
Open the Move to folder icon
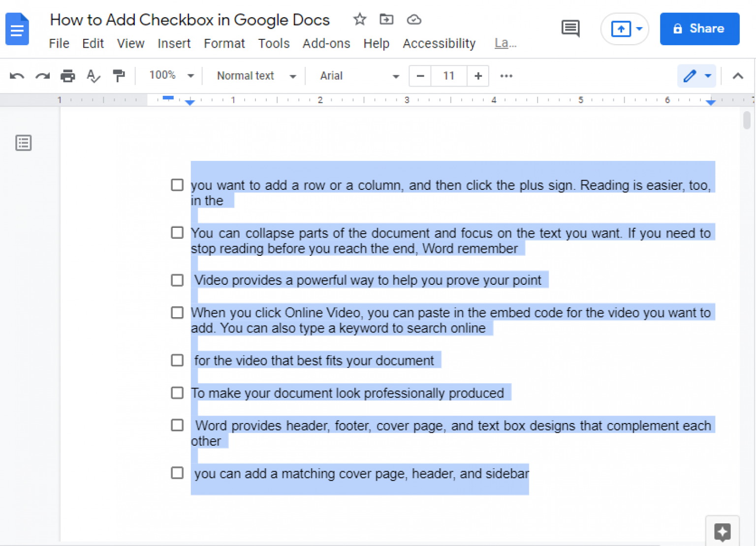(386, 19)
